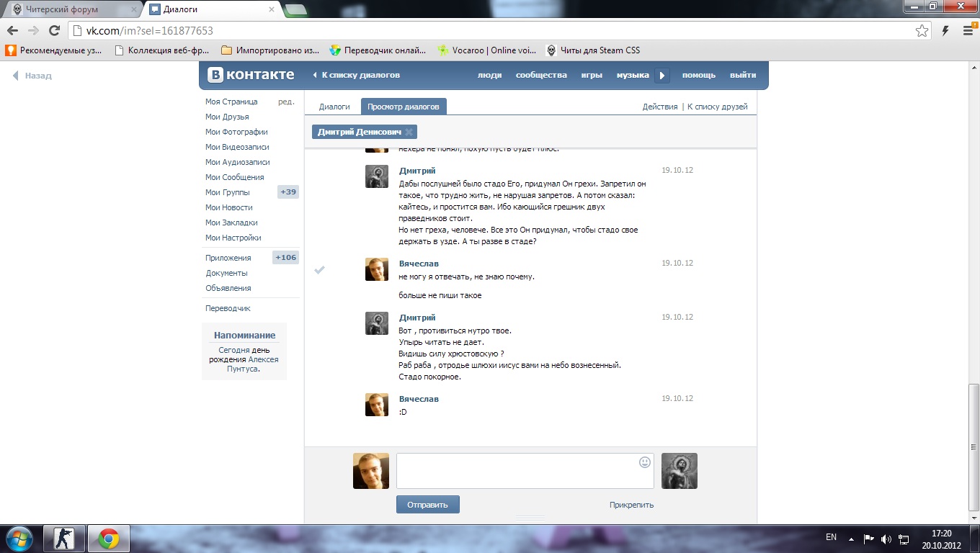Click in the message text field

525,471
